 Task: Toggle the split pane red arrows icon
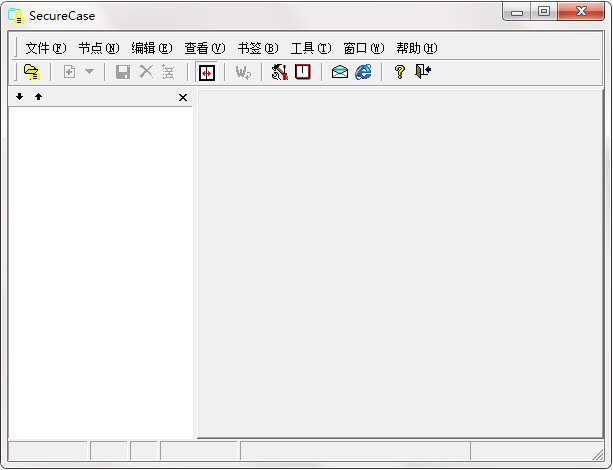coord(207,72)
